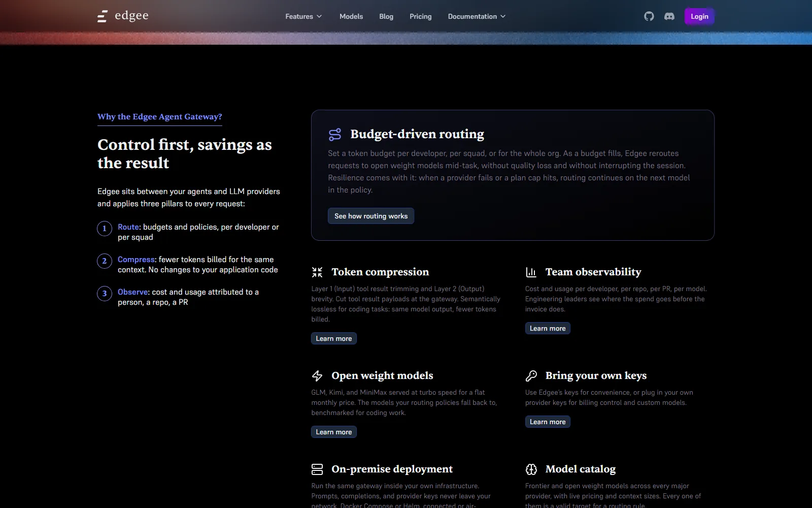Click Learn more under Token compression
The image size is (812, 508).
[x=334, y=338]
